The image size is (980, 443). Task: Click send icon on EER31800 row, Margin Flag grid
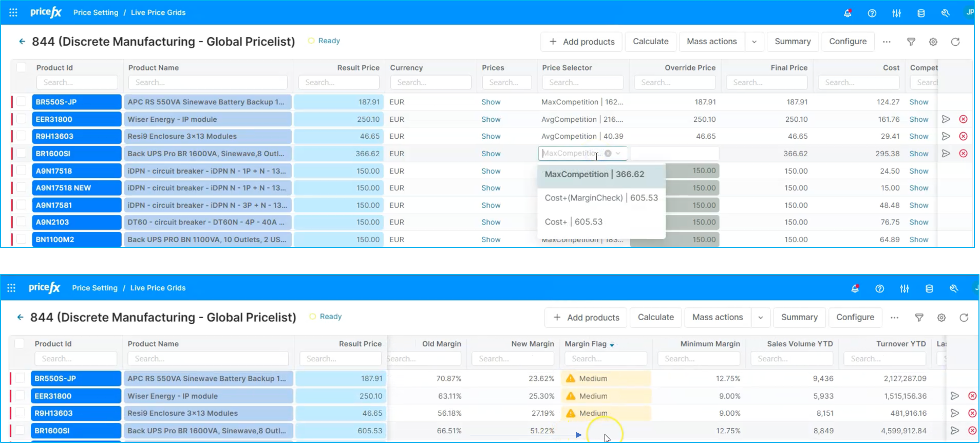[955, 396]
